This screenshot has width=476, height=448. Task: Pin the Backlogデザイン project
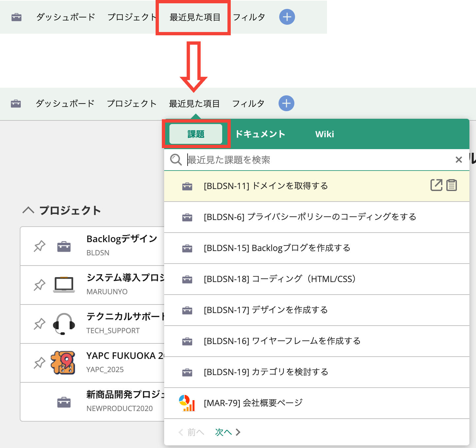click(x=40, y=246)
